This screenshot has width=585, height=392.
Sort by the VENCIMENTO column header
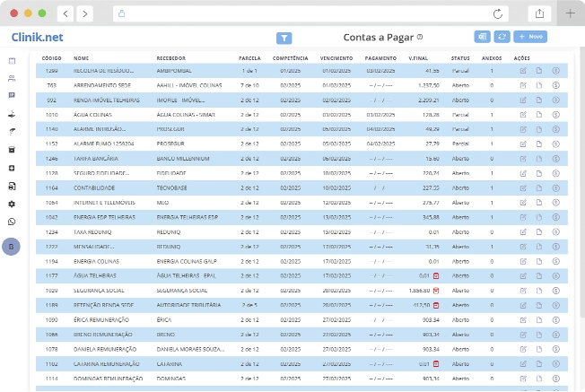(x=336, y=57)
